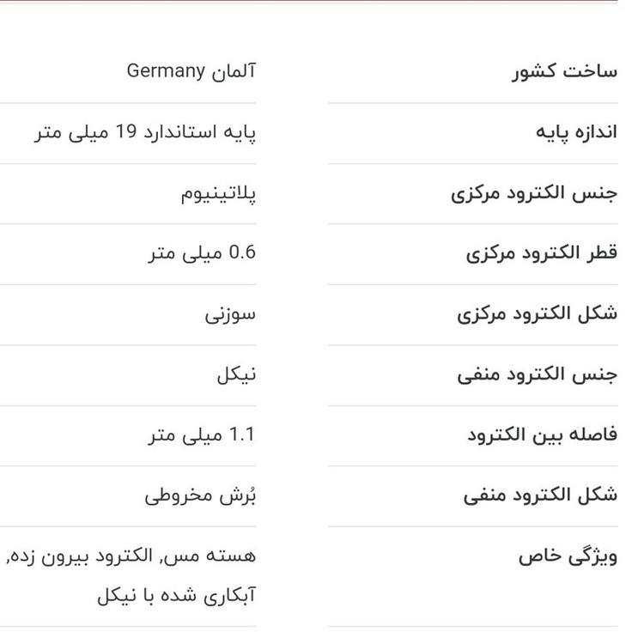Click the 'پایه استاندارد 19 میلی متر' value
644x644 pixels.
pyautogui.click(x=145, y=133)
